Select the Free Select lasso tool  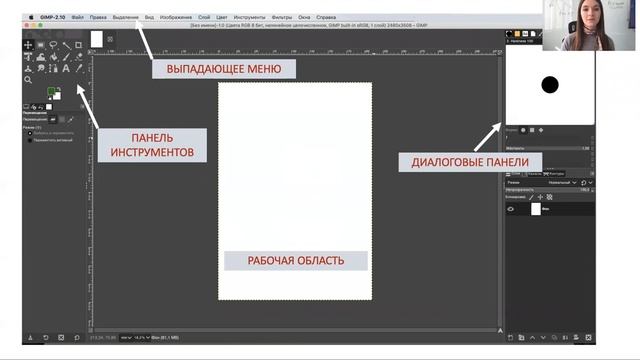(53, 45)
